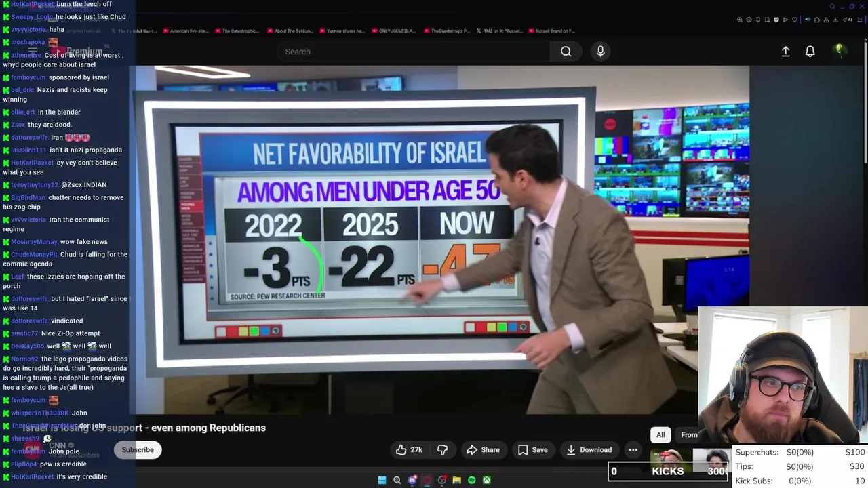The height and width of the screenshot is (488, 868).
Task: Dislike the video with thumbs down
Action: pyautogui.click(x=442, y=449)
